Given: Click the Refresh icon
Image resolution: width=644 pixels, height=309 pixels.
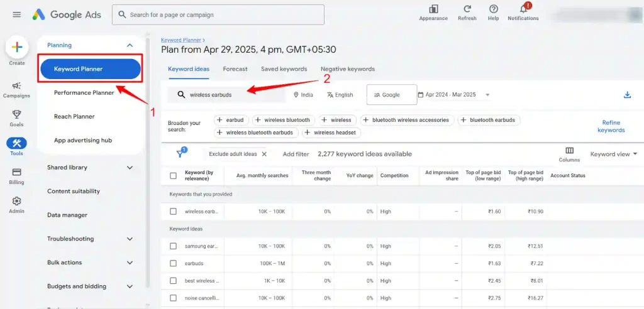Looking at the screenshot, I should coord(467,9).
